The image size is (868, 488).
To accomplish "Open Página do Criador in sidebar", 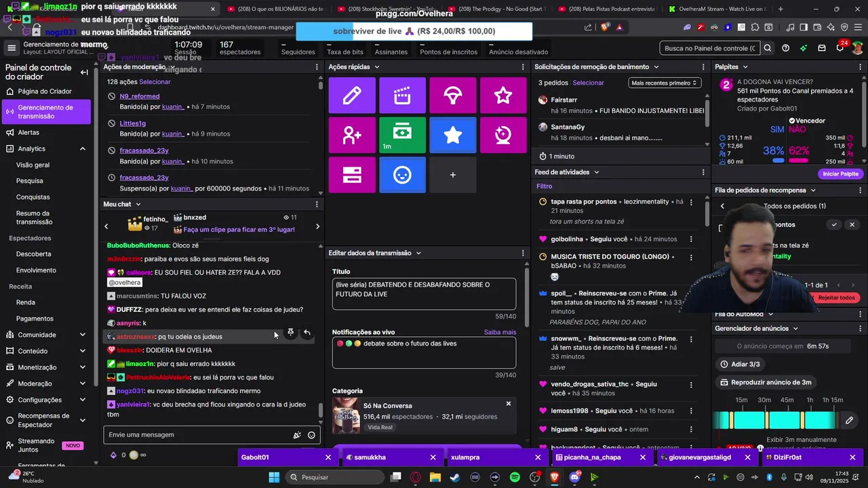I will [46, 91].
